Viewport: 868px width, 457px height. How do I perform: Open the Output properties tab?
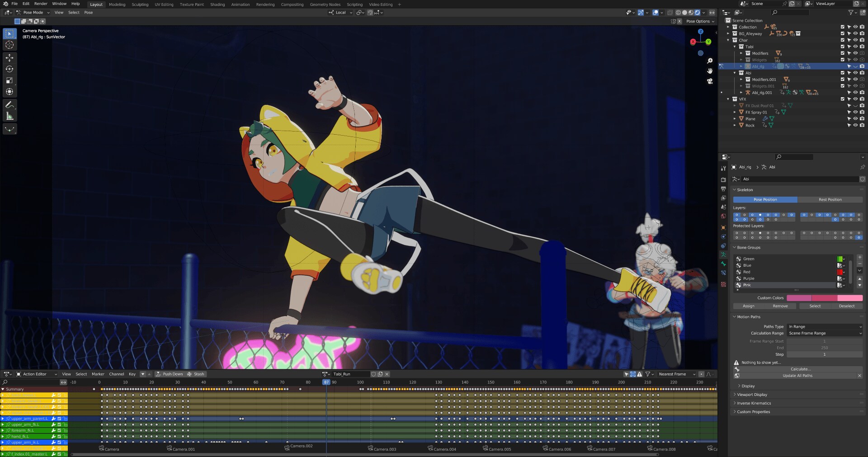[723, 188]
